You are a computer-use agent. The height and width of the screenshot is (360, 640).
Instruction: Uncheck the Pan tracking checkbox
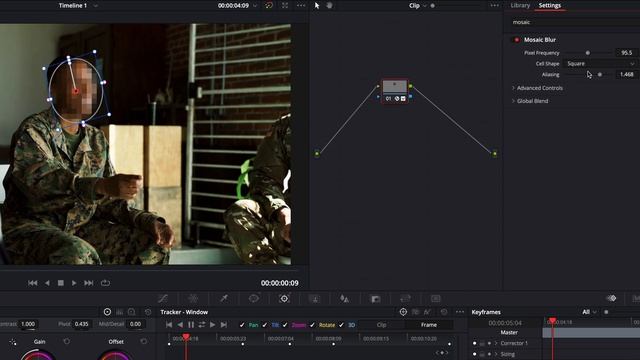[242, 325]
